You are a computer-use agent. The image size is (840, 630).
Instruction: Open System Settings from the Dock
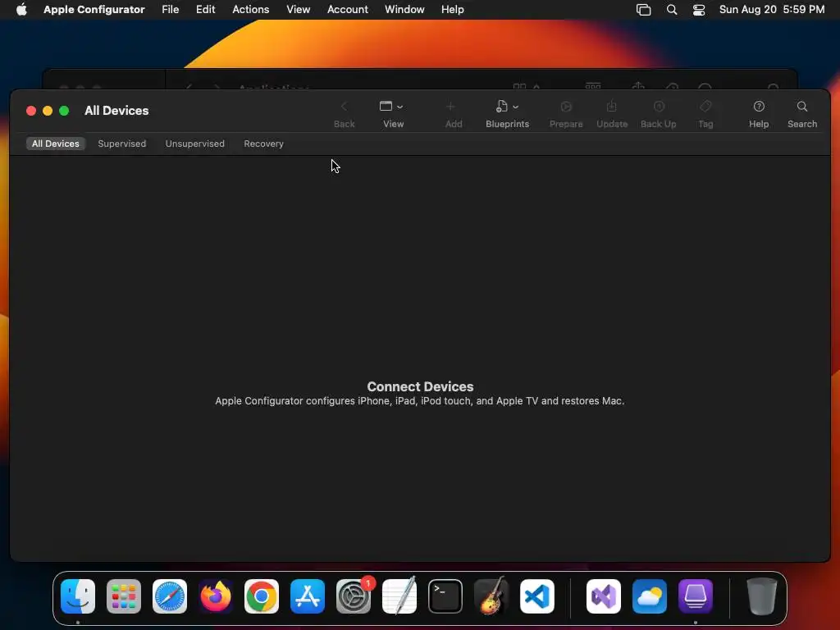tap(354, 596)
